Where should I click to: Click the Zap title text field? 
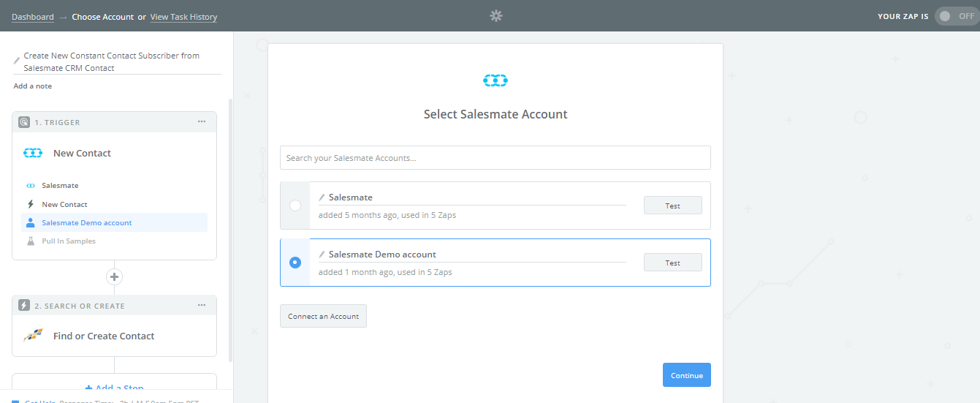[117, 61]
